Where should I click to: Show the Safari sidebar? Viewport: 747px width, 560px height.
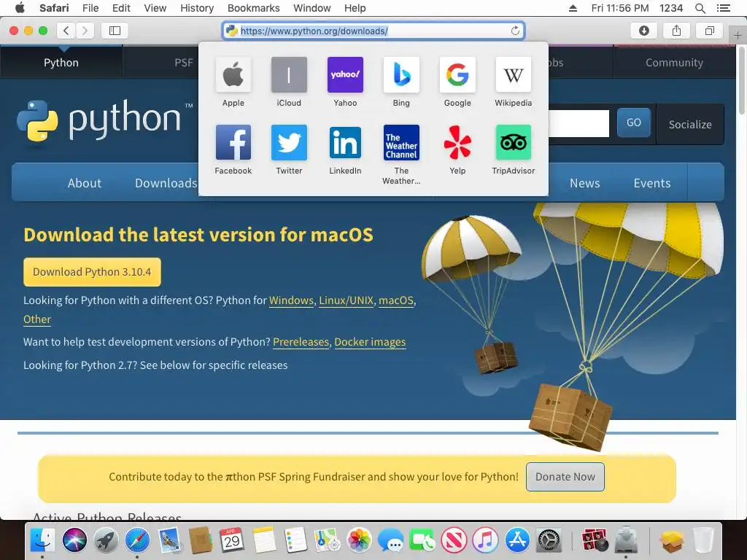coord(115,31)
